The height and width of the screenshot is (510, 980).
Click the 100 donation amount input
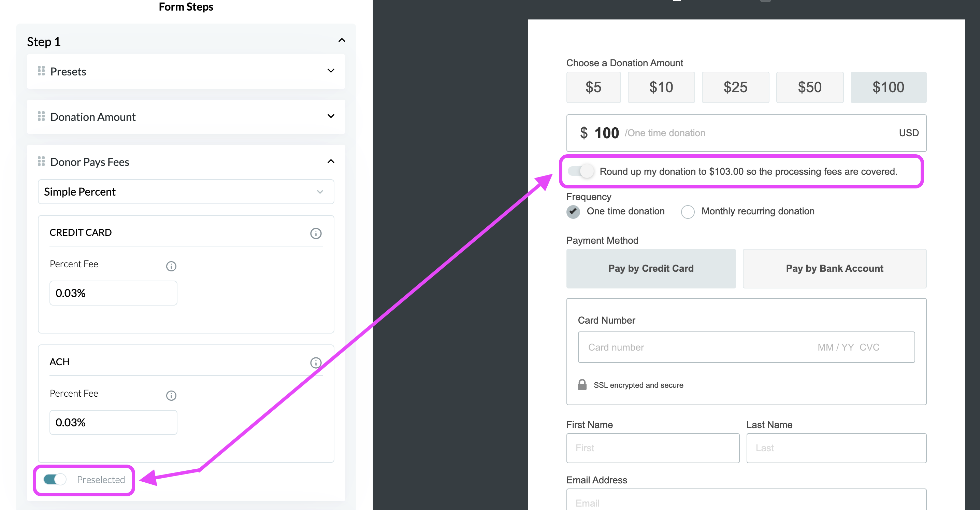(746, 133)
